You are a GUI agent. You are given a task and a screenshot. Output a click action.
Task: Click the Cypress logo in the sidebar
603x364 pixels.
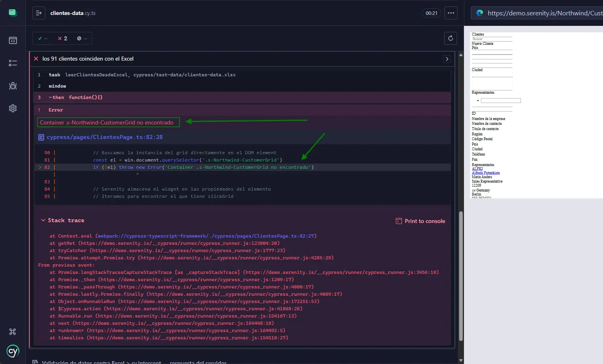(13, 351)
